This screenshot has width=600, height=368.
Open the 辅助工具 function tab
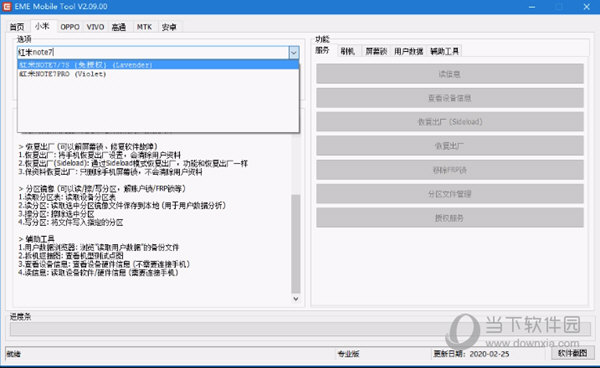(444, 51)
